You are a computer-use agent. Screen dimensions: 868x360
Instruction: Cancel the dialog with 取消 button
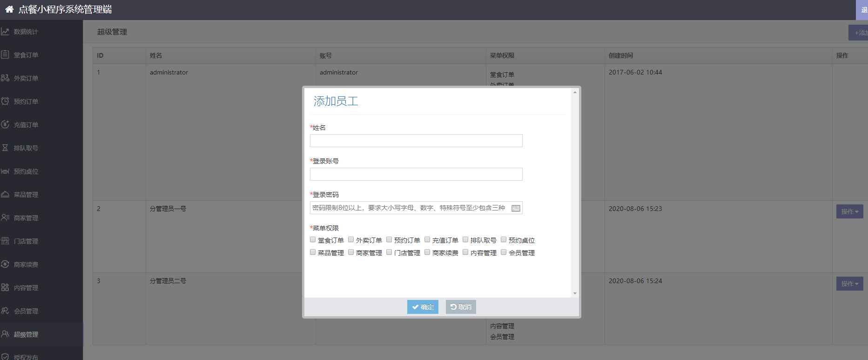pyautogui.click(x=461, y=307)
